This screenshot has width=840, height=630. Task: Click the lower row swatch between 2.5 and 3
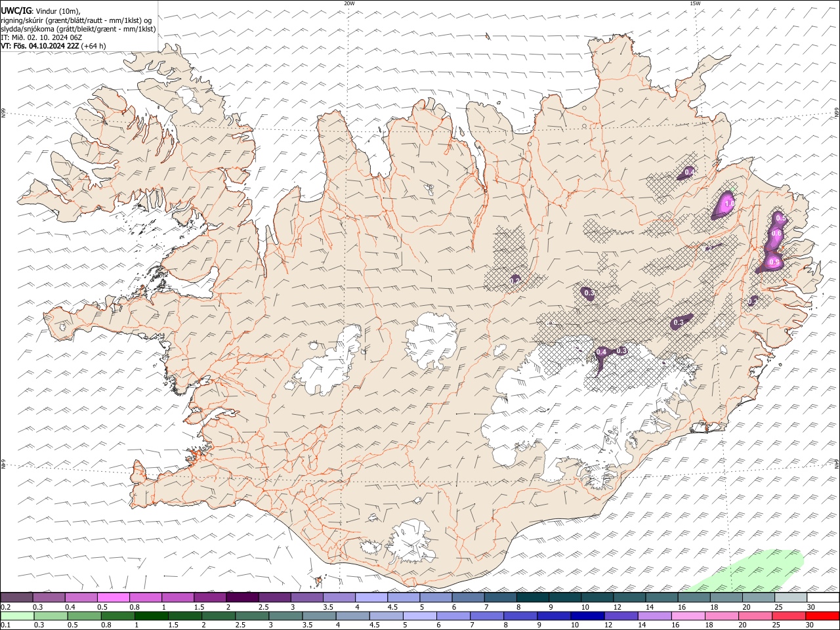[252, 616]
